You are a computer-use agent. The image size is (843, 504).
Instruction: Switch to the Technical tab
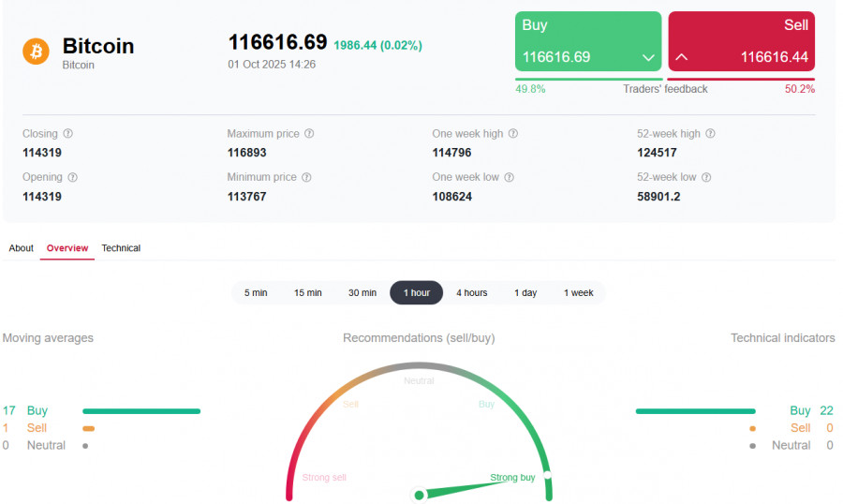[x=121, y=248]
